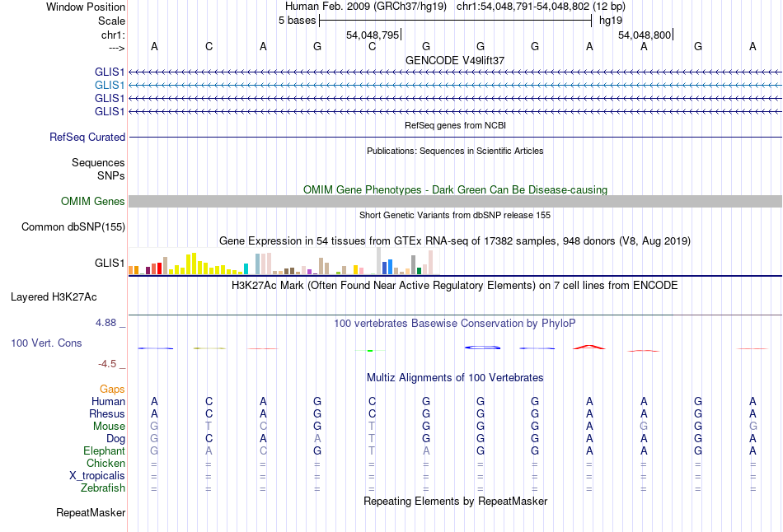Click the Scale label in the left margin

pyautogui.click(x=111, y=21)
